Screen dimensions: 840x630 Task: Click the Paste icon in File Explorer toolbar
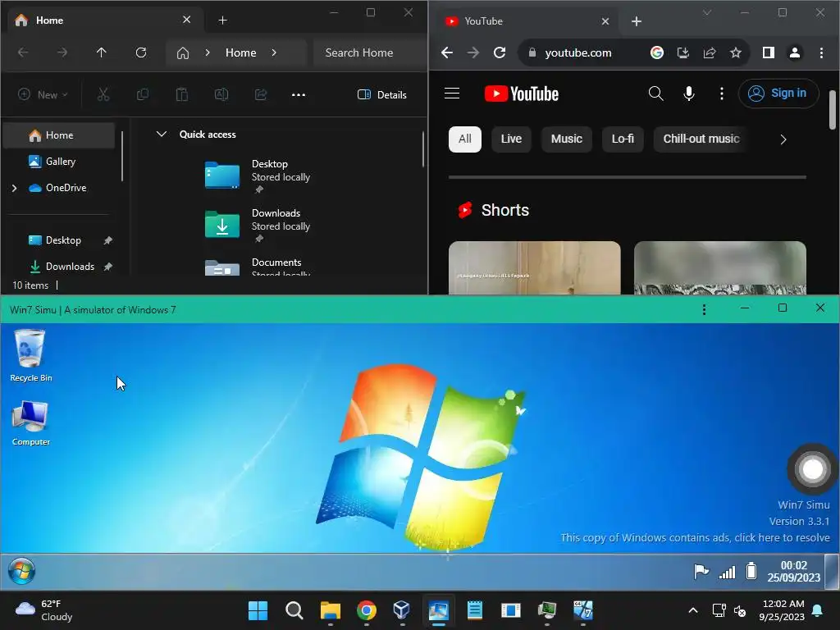click(x=182, y=95)
